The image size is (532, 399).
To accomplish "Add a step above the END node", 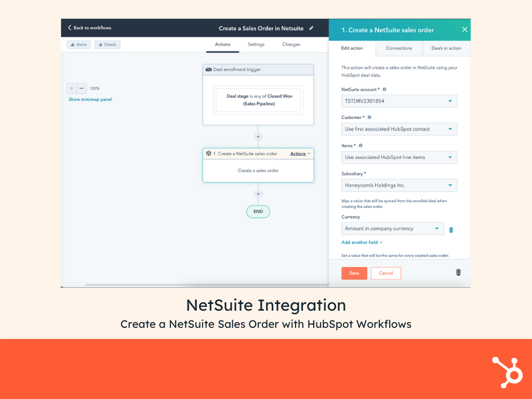I will pos(258,194).
